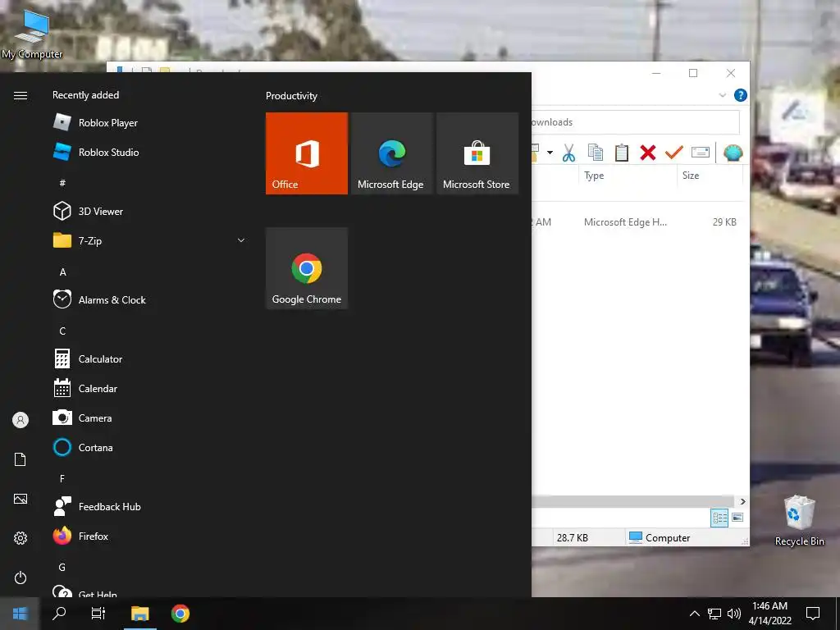This screenshot has height=630, width=840.
Task: Click the Paste clipboard icon in Explorer
Action: [x=622, y=153]
